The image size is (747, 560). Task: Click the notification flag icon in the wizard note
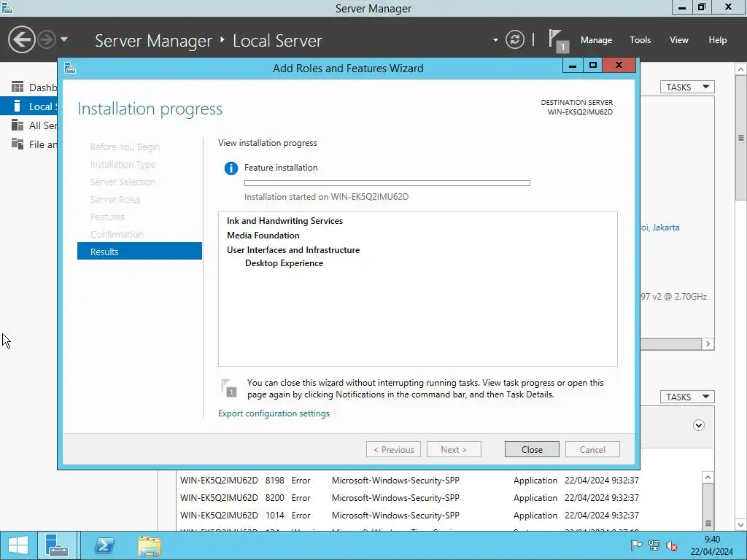(229, 388)
